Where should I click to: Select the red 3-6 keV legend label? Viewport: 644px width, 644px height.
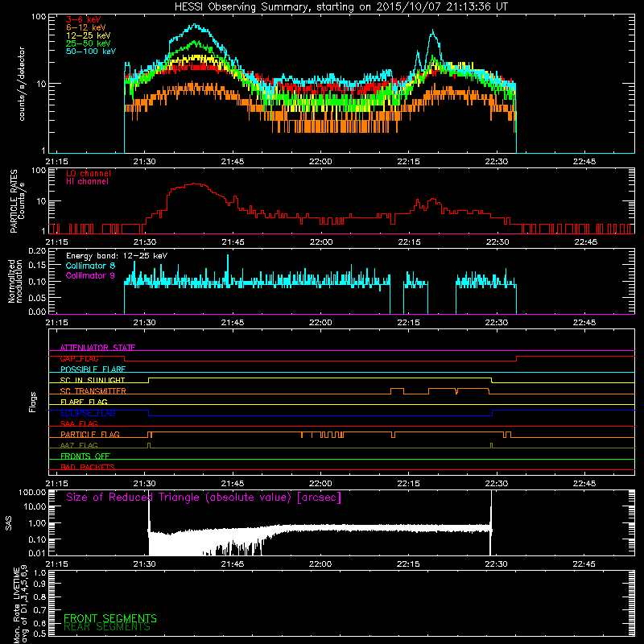pos(83,19)
